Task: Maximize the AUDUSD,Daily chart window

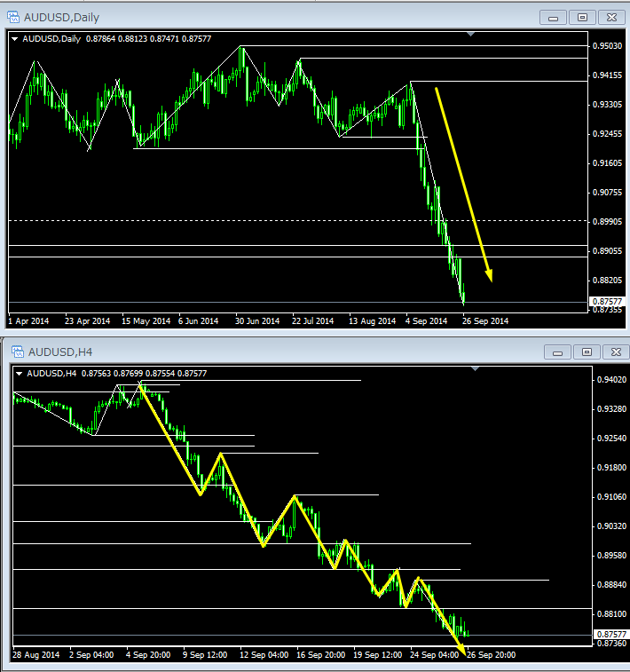Action: (583, 17)
